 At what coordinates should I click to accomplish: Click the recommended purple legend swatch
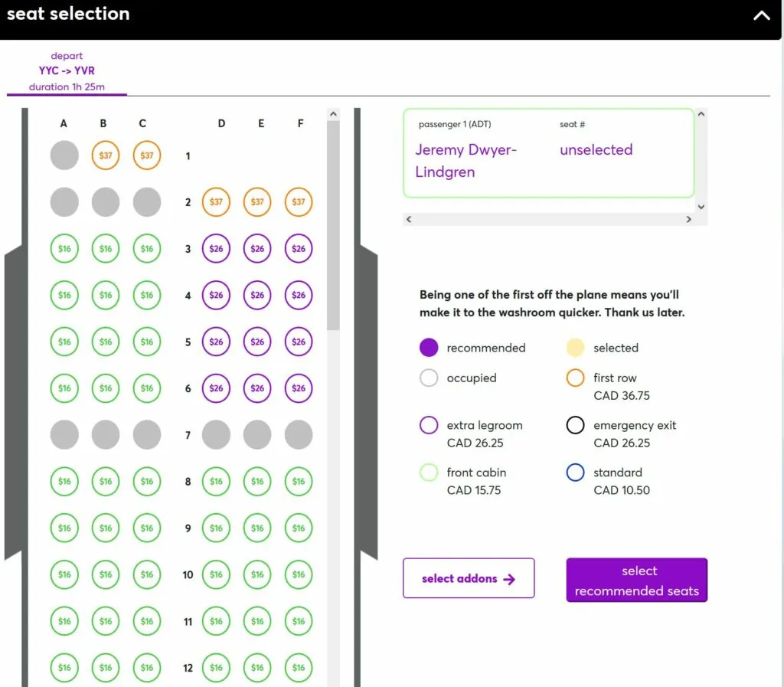[429, 348]
